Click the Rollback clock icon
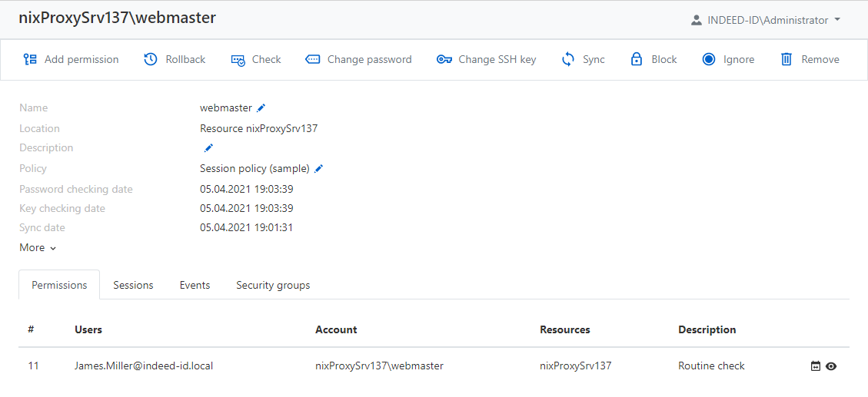This screenshot has height=397, width=868. tap(151, 59)
